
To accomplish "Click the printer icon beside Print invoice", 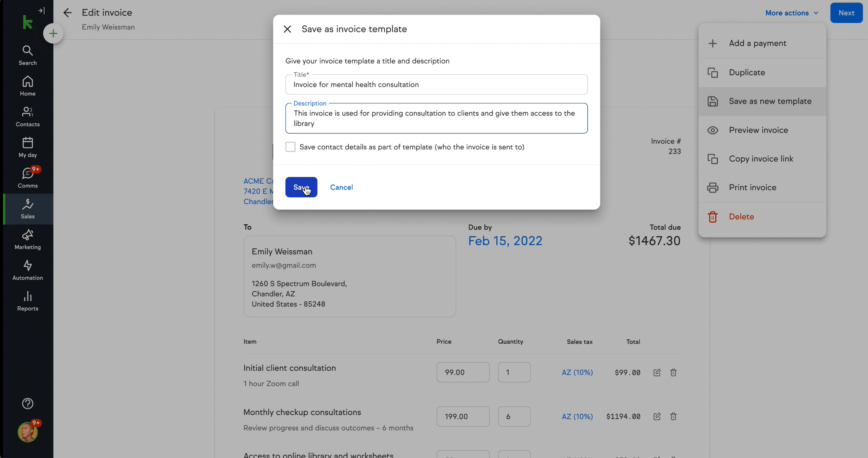I will (712, 187).
